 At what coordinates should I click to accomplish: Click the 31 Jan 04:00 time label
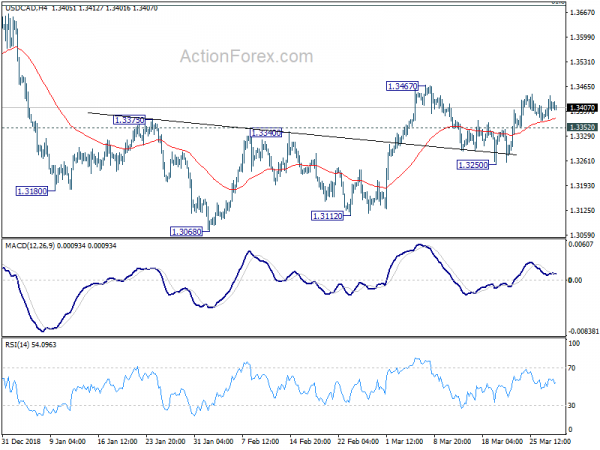[214, 441]
